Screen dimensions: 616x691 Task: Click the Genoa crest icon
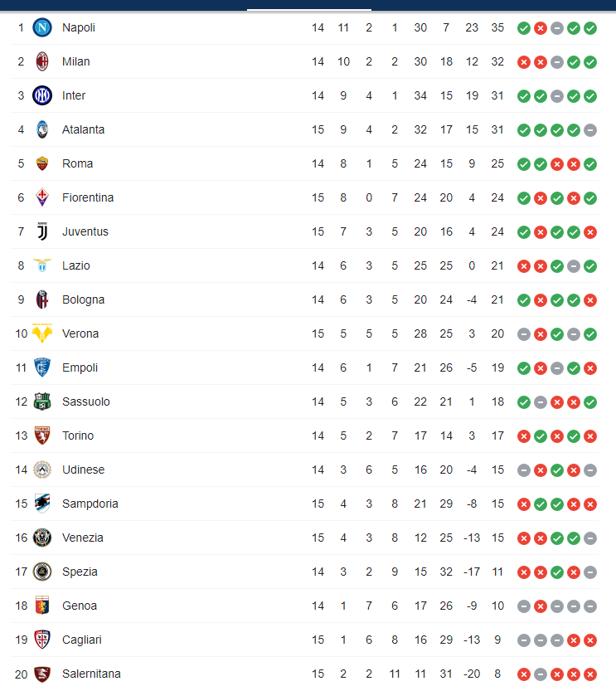pos(42,606)
